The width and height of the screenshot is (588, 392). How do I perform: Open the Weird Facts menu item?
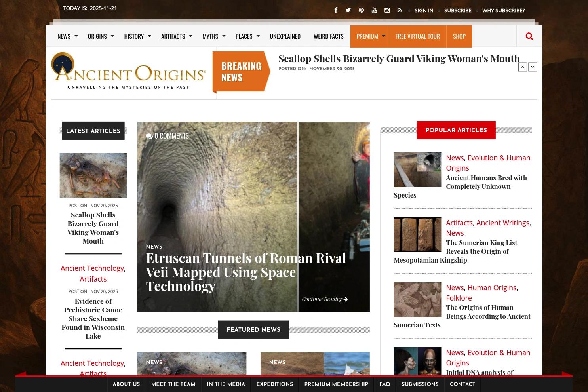[x=329, y=36]
